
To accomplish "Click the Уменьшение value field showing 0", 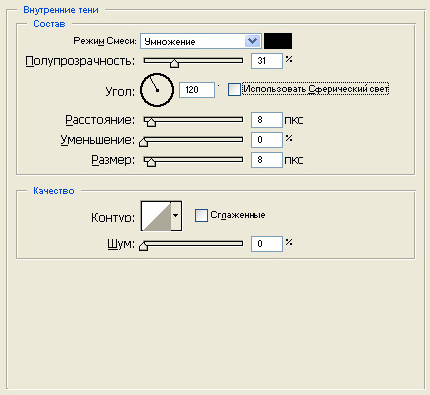I will point(267,140).
